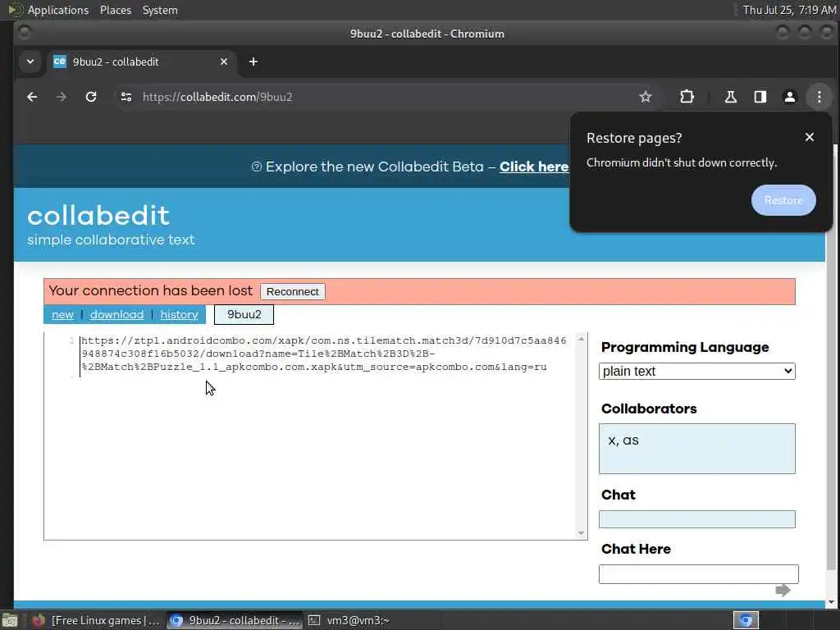
Task: Open Chrome Labs flask icon
Action: coord(730,97)
